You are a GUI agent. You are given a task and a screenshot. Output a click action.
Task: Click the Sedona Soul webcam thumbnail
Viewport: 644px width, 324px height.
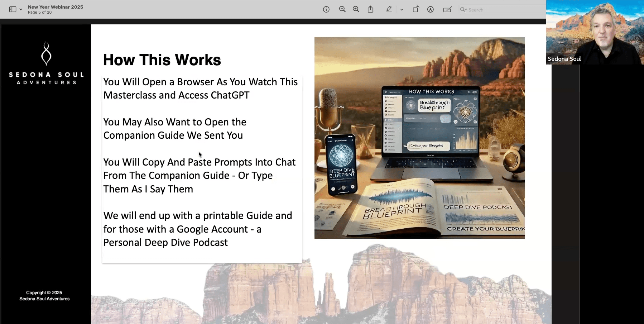pos(595,32)
